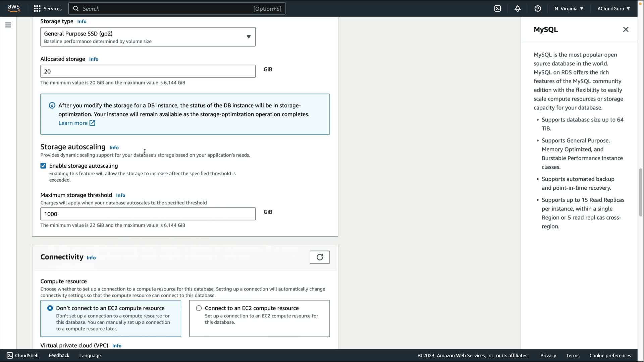Screen dimensions: 644x362
Task: Click the Connectivity refresh button
Action: tap(319, 257)
